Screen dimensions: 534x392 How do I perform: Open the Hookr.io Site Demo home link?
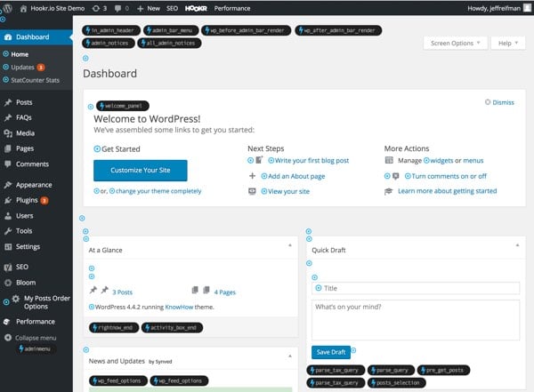pos(53,8)
